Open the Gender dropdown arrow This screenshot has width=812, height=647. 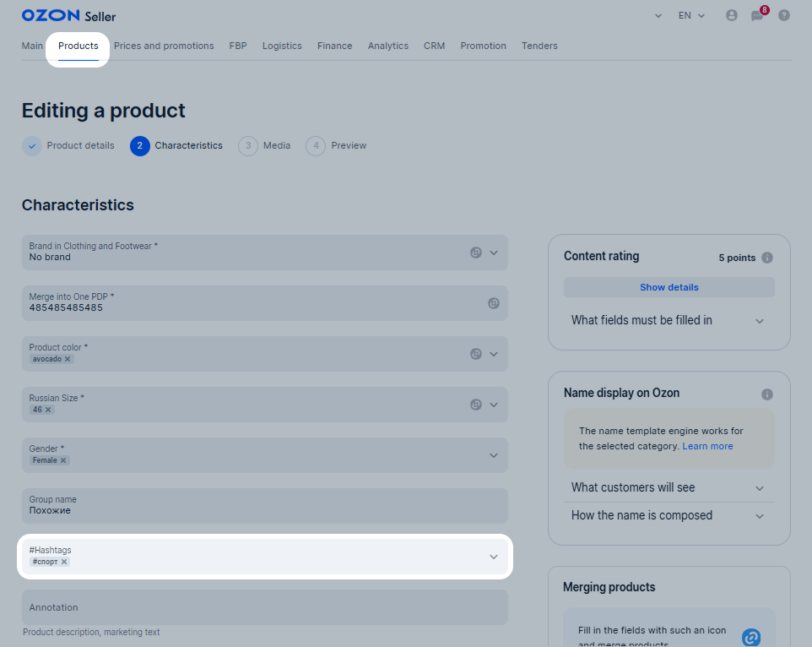(494, 456)
